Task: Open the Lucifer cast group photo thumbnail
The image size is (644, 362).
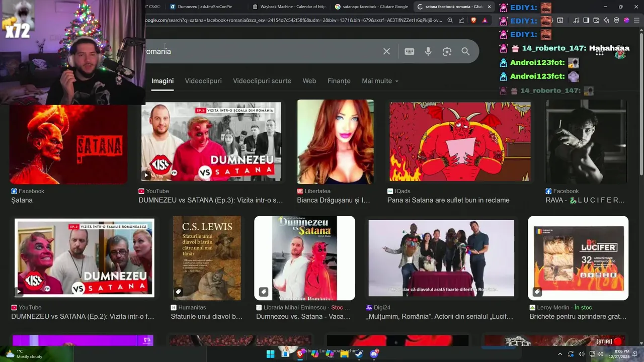Action: pos(441,258)
